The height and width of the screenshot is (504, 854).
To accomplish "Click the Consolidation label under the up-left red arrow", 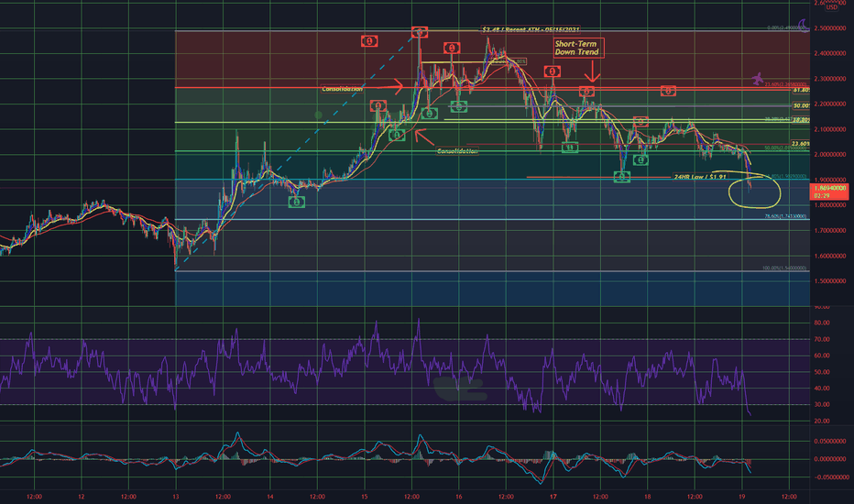I will click(457, 151).
